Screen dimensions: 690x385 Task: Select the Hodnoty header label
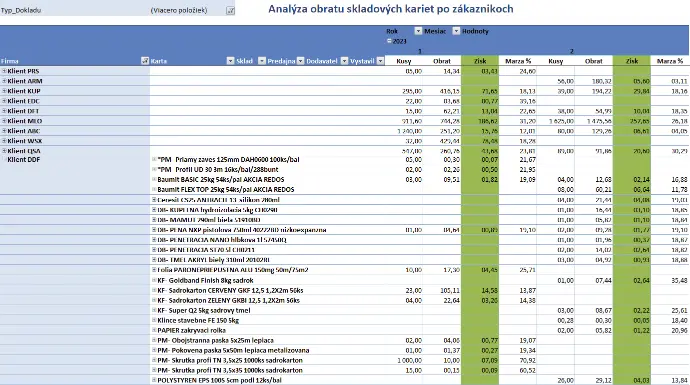(475, 31)
